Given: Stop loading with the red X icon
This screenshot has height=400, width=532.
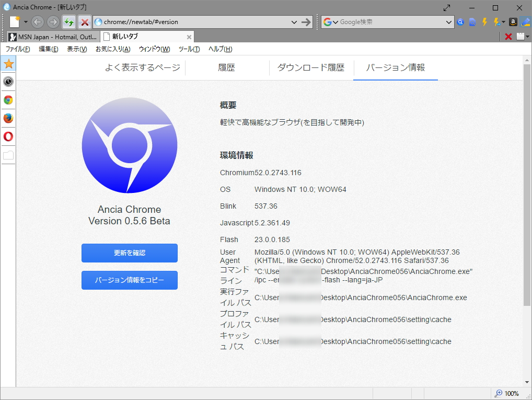Looking at the screenshot, I should coord(84,22).
